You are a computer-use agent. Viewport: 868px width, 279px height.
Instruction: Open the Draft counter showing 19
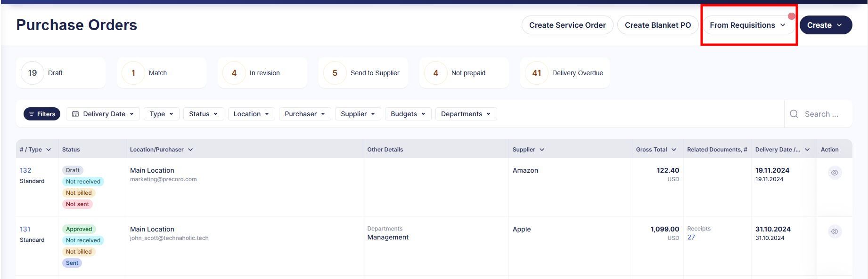click(x=61, y=73)
